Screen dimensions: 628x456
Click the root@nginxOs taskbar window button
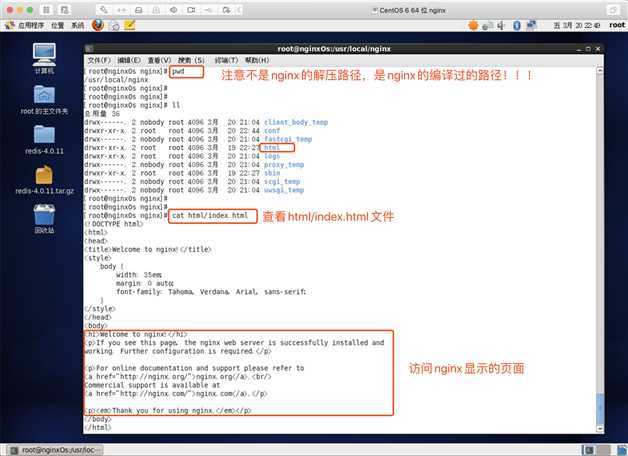coord(56,450)
